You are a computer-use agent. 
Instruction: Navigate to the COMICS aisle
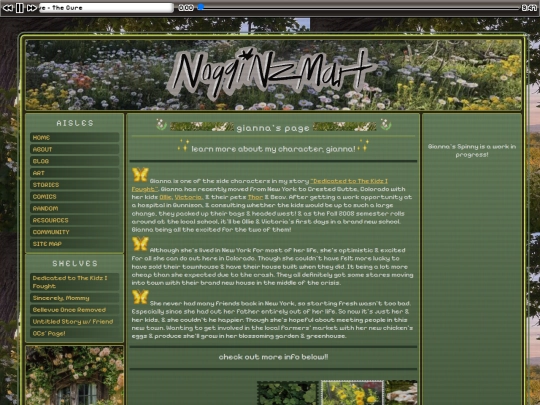coord(74,196)
